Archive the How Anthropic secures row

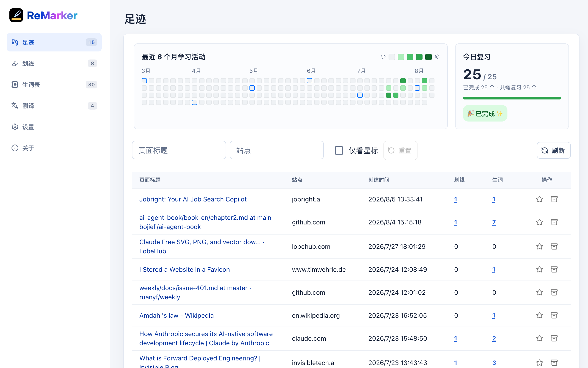coord(554,338)
